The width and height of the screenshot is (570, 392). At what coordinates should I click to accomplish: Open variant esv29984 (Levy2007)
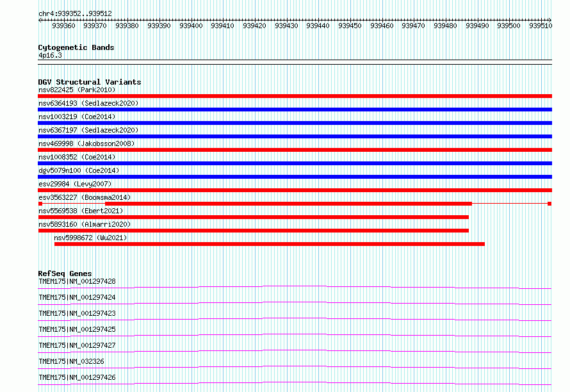pyautogui.click(x=75, y=184)
